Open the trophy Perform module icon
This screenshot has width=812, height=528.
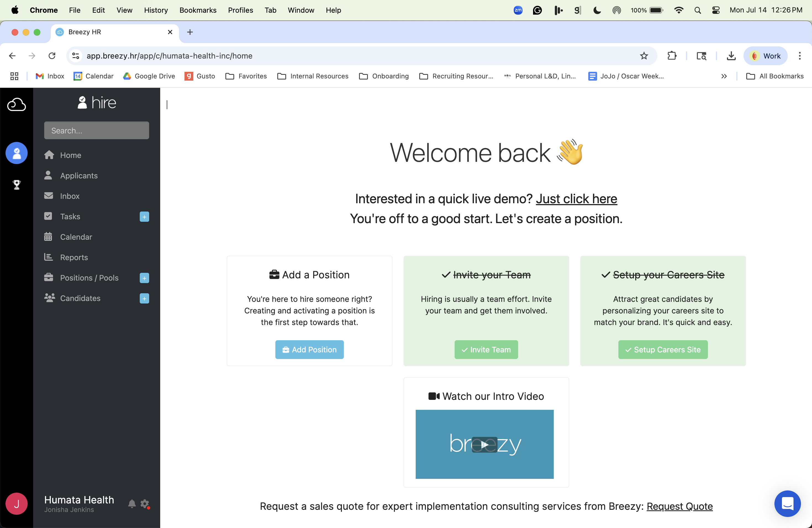point(16,184)
